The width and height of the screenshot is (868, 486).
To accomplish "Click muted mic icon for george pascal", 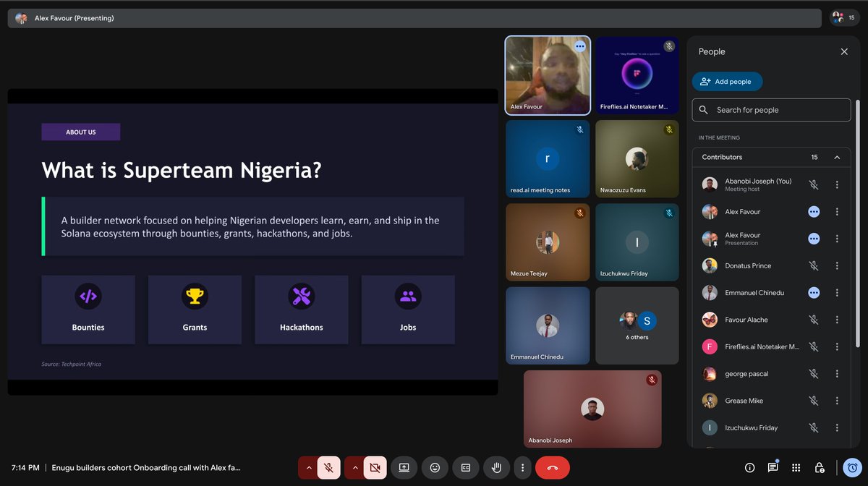I will [x=814, y=374].
